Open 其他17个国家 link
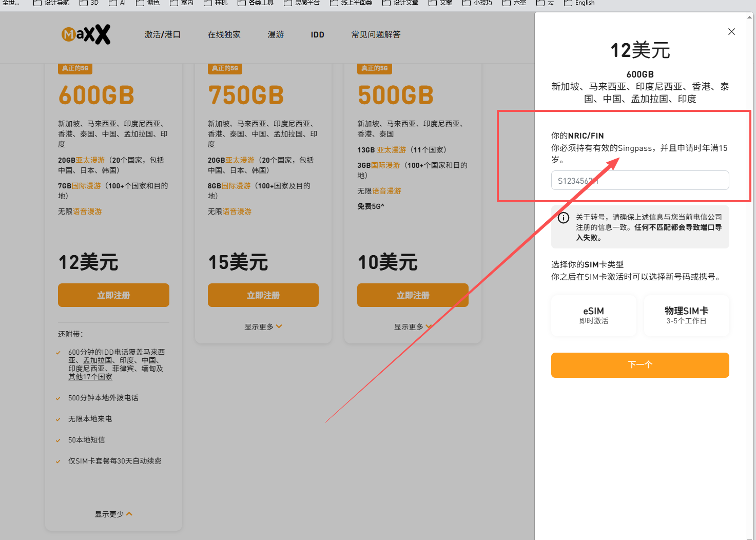756x540 pixels. [90, 377]
